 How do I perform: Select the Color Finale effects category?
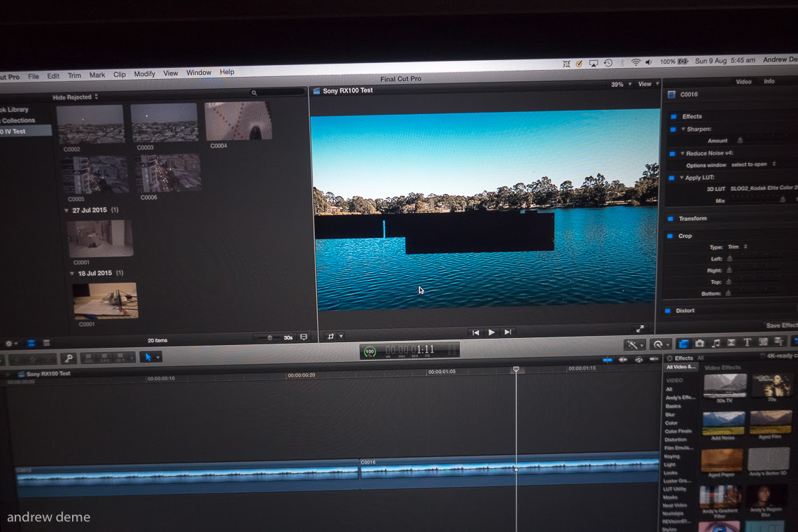[678, 431]
